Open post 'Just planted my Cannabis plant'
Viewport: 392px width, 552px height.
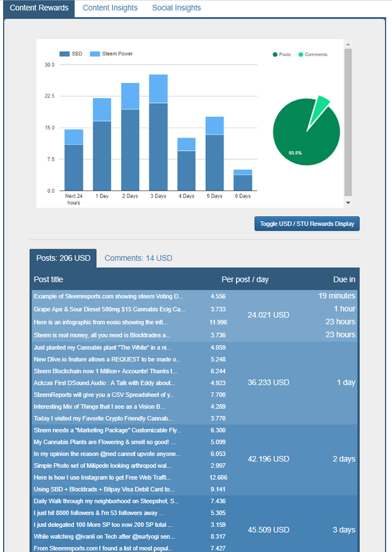[102, 347]
